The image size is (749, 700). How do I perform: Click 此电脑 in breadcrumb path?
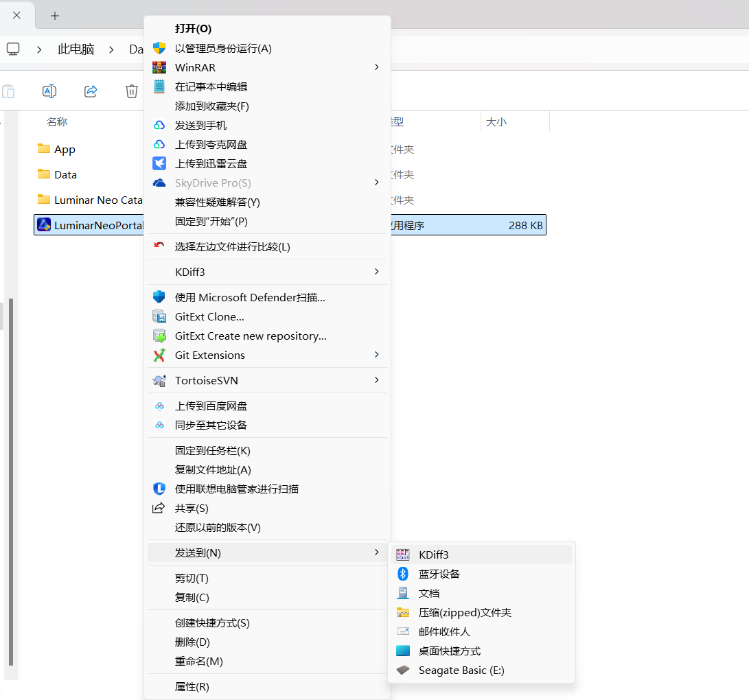[x=76, y=49]
